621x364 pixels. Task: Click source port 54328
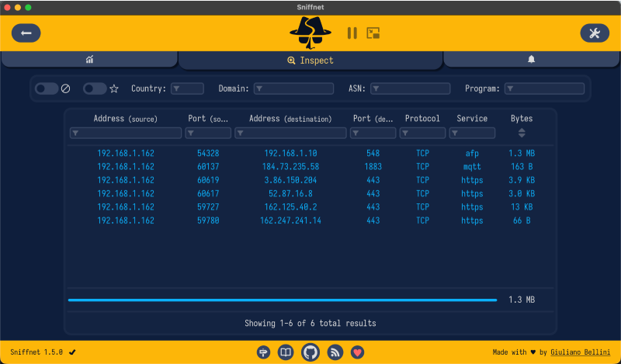tap(208, 154)
